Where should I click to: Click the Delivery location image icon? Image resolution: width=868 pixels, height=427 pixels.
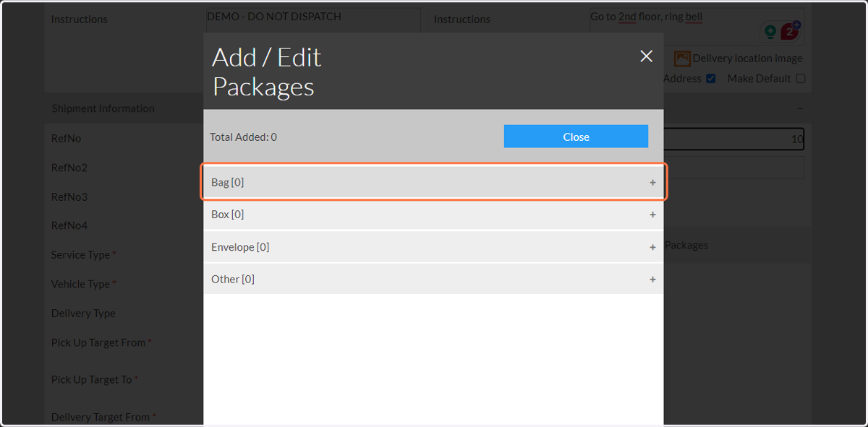[682, 59]
